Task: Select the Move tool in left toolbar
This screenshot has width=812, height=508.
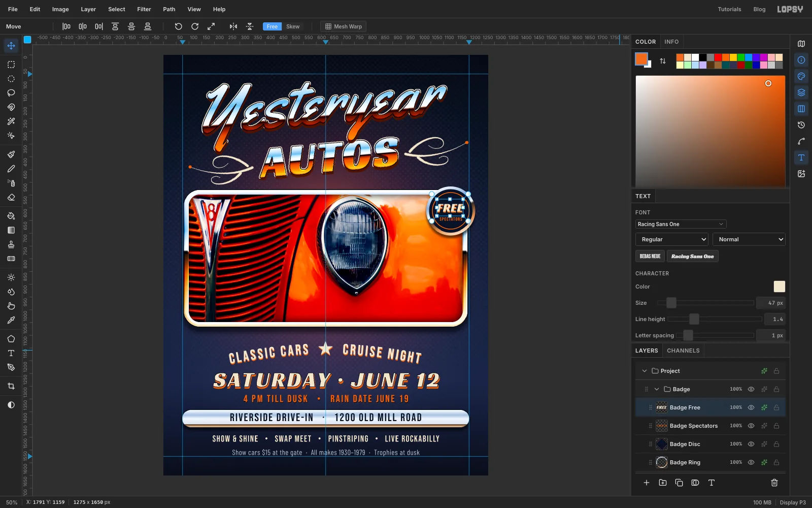Action: 11,46
